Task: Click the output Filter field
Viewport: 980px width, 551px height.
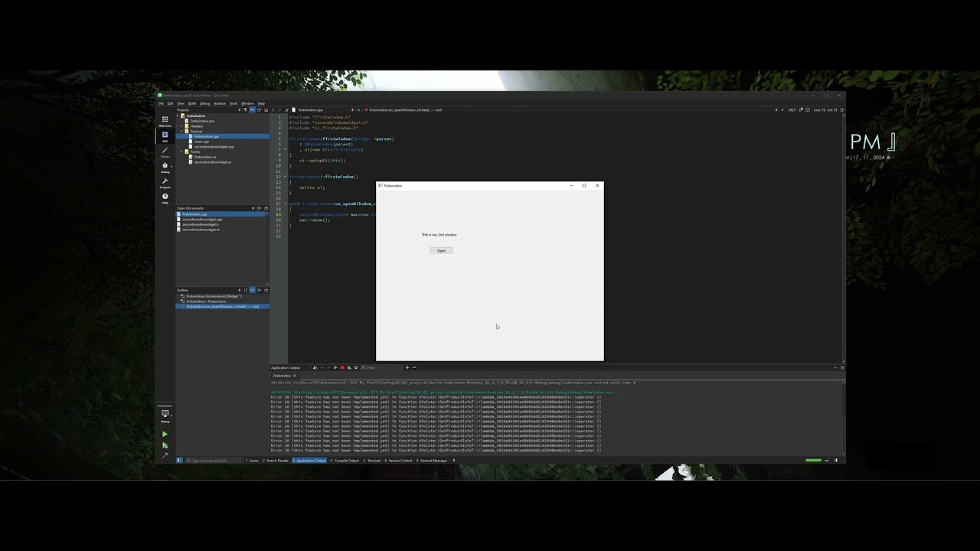Action: 384,367
